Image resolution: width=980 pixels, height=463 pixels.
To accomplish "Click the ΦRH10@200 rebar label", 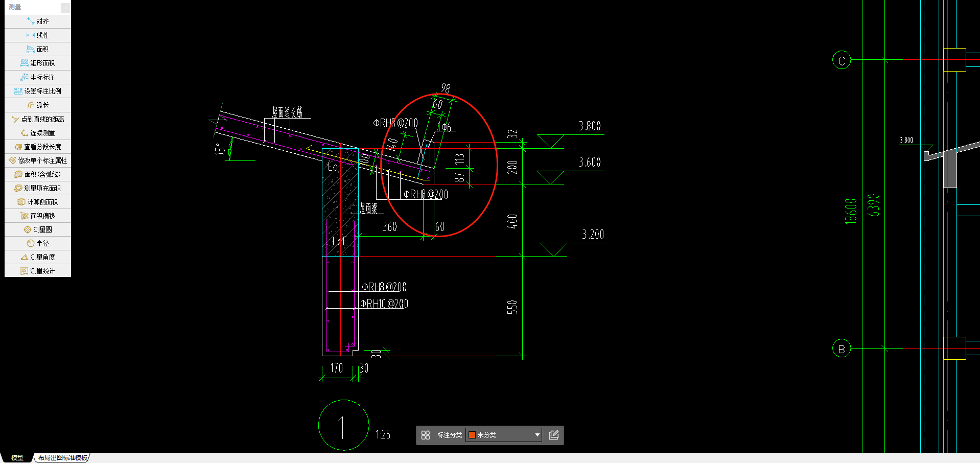I will [x=384, y=304].
